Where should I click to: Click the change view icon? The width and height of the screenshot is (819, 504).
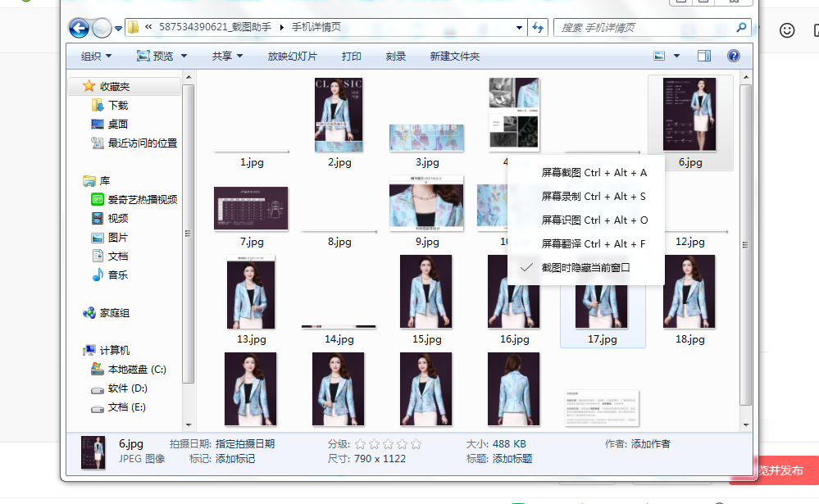659,56
